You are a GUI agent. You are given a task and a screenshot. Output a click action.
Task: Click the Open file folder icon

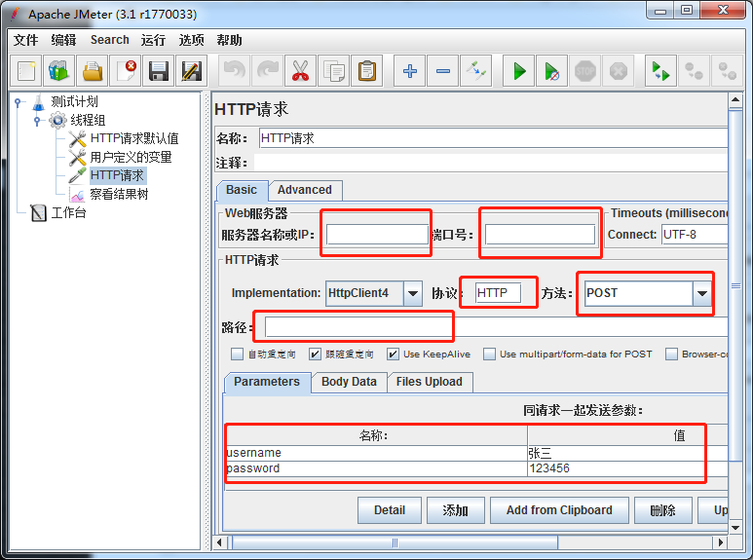click(x=93, y=71)
